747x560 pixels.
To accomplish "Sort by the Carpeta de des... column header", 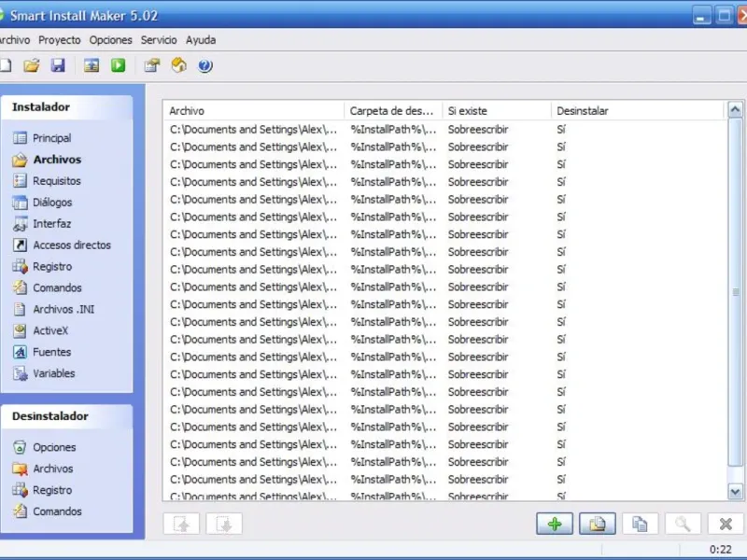I will 393,111.
